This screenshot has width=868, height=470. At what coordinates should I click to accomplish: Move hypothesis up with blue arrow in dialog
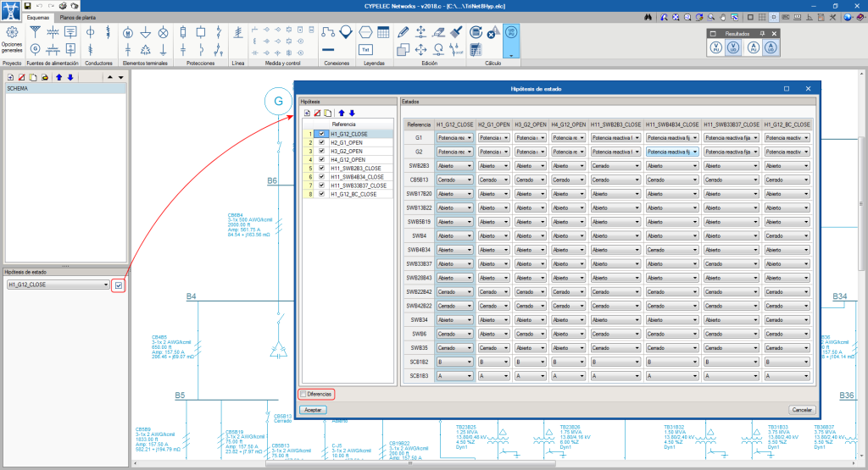tap(341, 113)
